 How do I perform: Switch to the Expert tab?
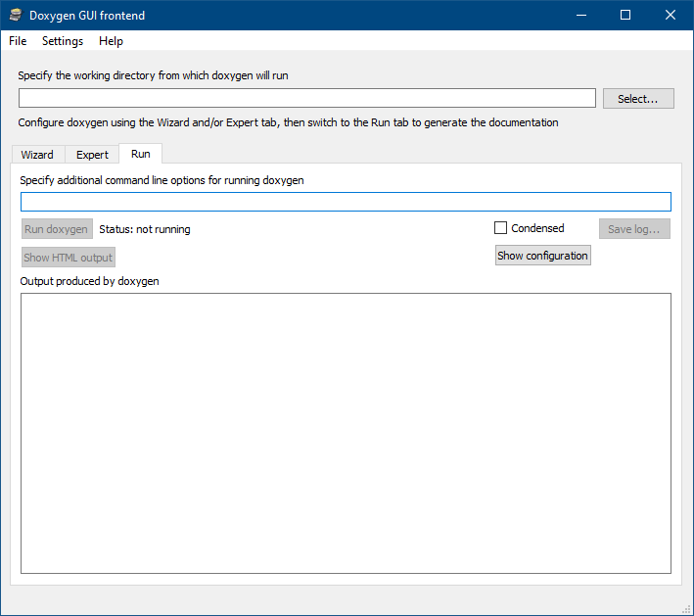pyautogui.click(x=92, y=155)
